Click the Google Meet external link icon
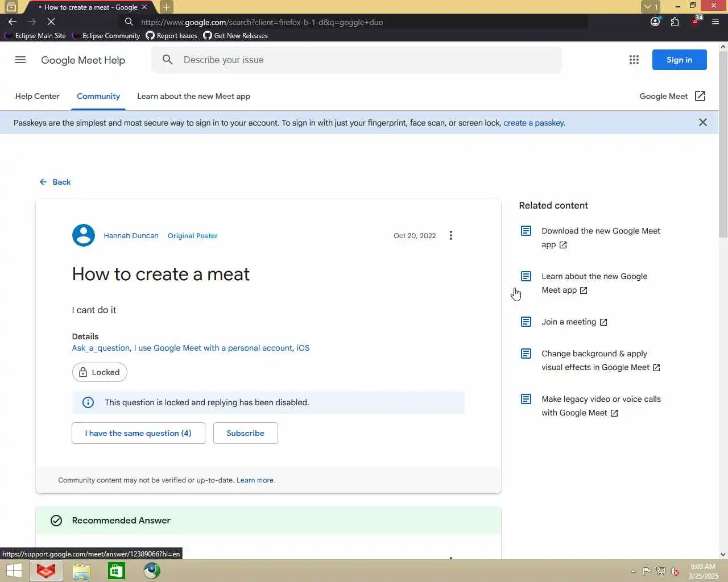The width and height of the screenshot is (728, 582). (x=700, y=96)
